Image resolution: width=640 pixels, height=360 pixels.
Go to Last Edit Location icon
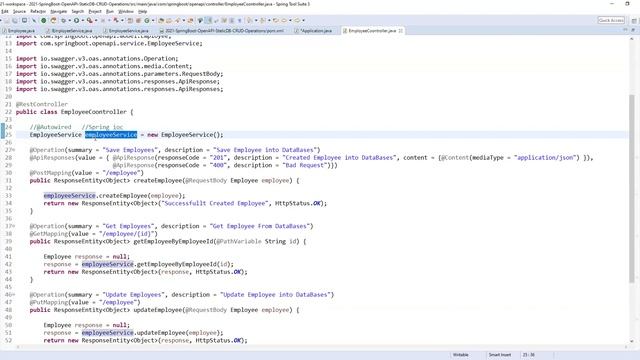pos(276,20)
